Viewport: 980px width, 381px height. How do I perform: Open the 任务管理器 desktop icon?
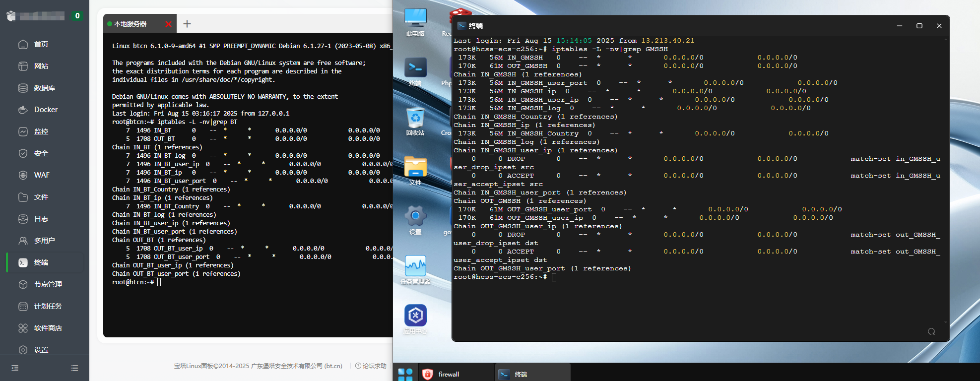point(415,268)
